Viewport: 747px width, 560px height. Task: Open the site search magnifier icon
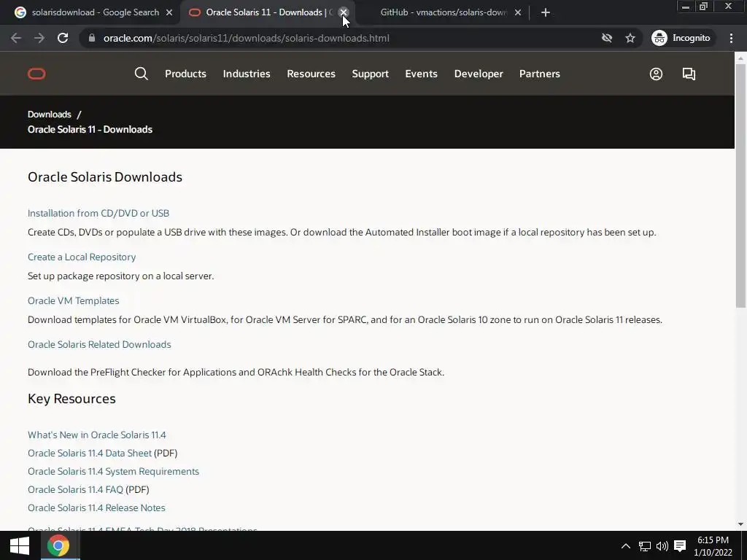(141, 74)
